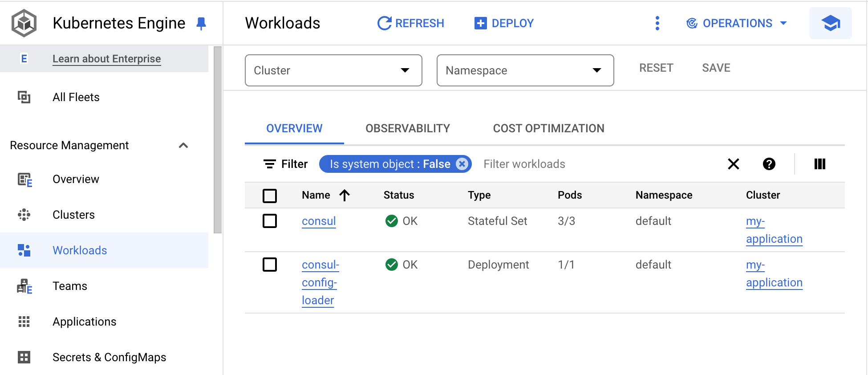Open the Cluster dropdown
The height and width of the screenshot is (375, 868).
[x=333, y=70]
